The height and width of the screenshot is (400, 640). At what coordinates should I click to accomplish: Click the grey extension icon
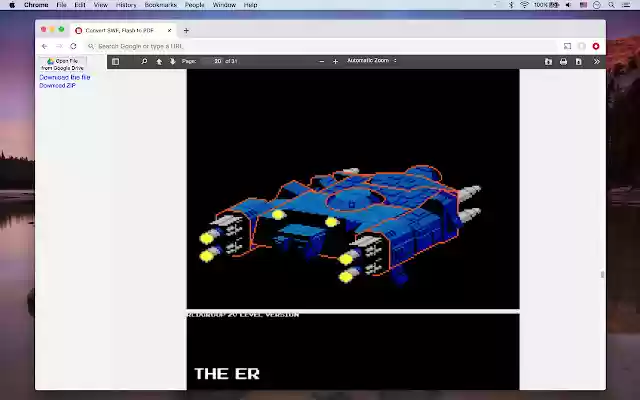(582, 46)
